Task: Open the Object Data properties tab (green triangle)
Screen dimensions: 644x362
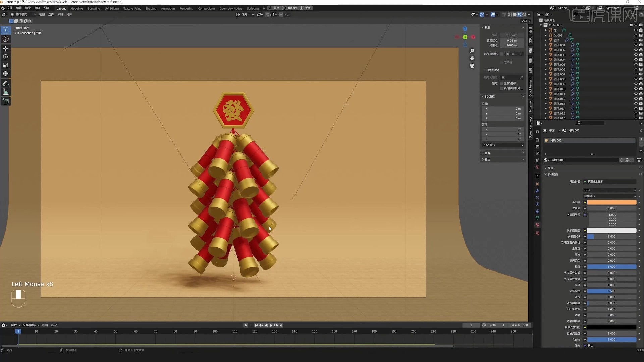Action: [537, 218]
